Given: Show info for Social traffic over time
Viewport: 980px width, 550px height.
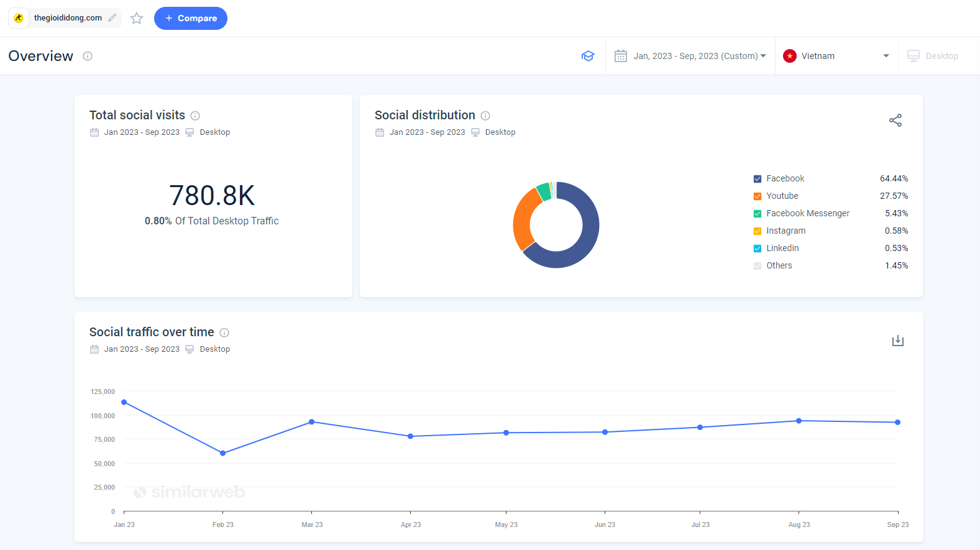Looking at the screenshot, I should point(224,332).
